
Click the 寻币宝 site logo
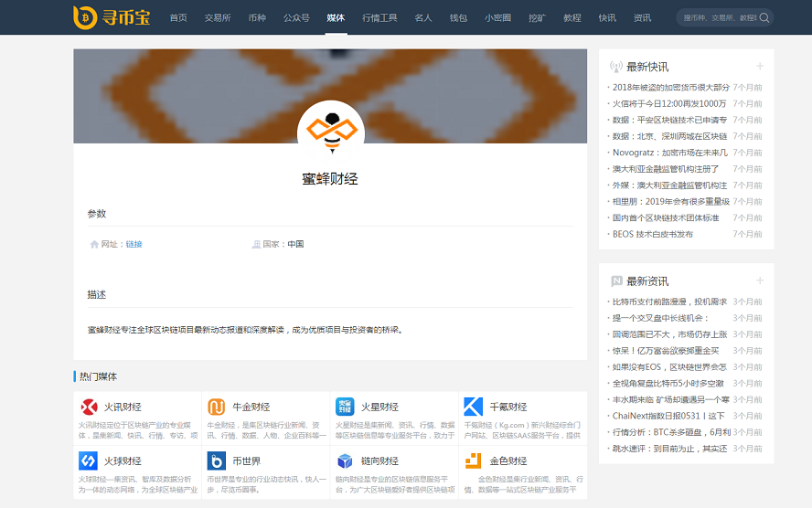(x=112, y=16)
